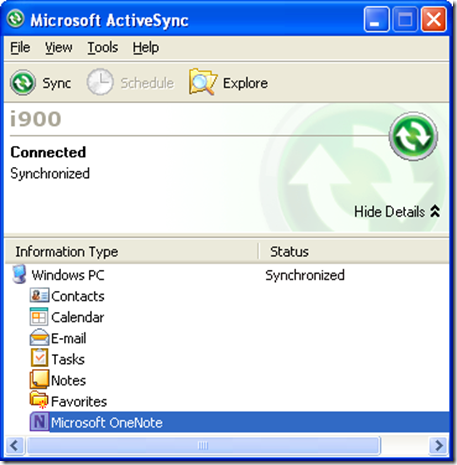Viewport: 457px width, 465px height.
Task: Select the Contacts icon in list
Action: (39, 296)
